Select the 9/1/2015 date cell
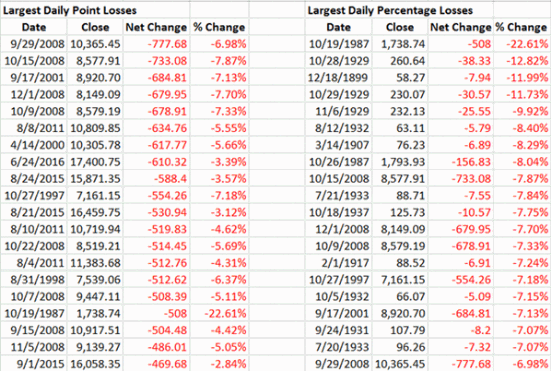This screenshot has height=371, width=551. click(x=34, y=364)
